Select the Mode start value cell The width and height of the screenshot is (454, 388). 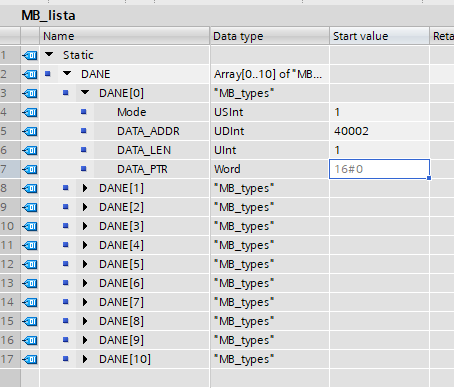[379, 112]
